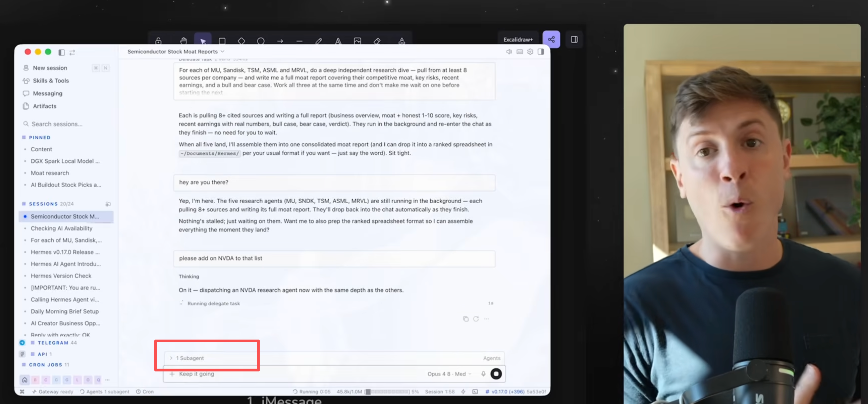The width and height of the screenshot is (868, 404).
Task: Select the hand pan tool in Excalidraw
Action: click(x=183, y=41)
